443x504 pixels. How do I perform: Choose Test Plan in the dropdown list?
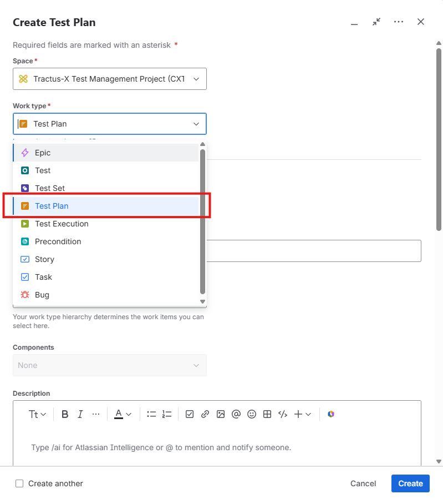tap(106, 206)
